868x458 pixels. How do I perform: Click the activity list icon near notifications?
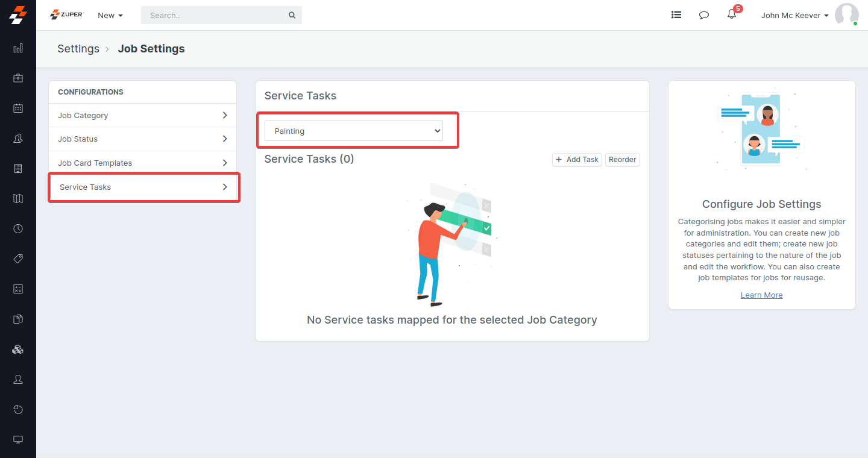tap(676, 14)
